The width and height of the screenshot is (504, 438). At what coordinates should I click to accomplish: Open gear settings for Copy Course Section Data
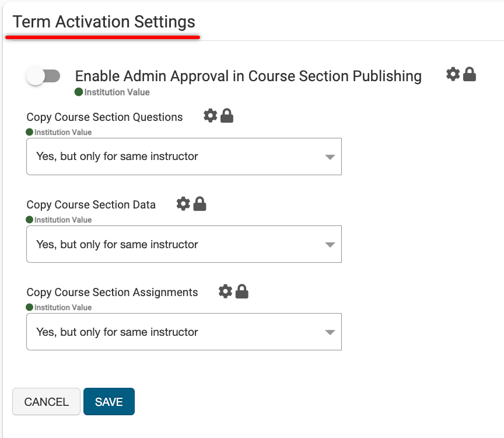pyautogui.click(x=183, y=203)
